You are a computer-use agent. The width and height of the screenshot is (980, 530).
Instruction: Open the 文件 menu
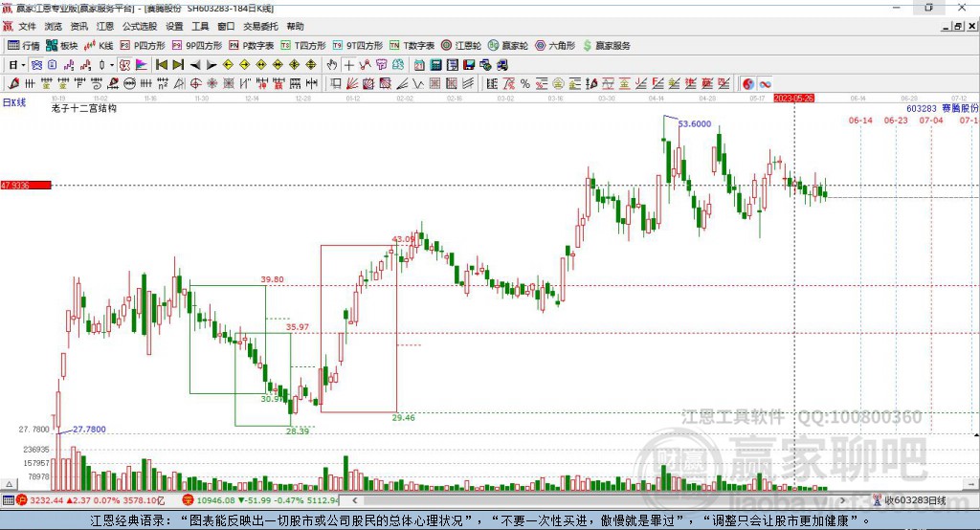tap(27, 26)
